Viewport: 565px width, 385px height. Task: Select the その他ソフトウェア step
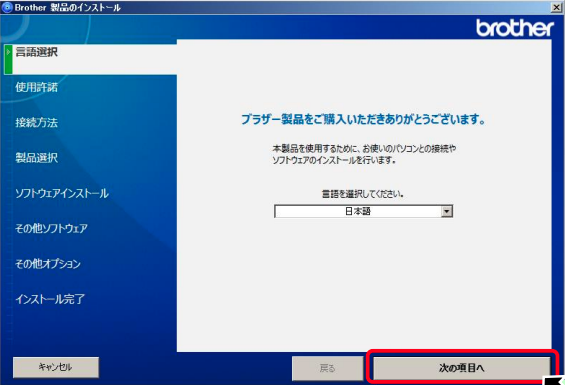coord(51,228)
